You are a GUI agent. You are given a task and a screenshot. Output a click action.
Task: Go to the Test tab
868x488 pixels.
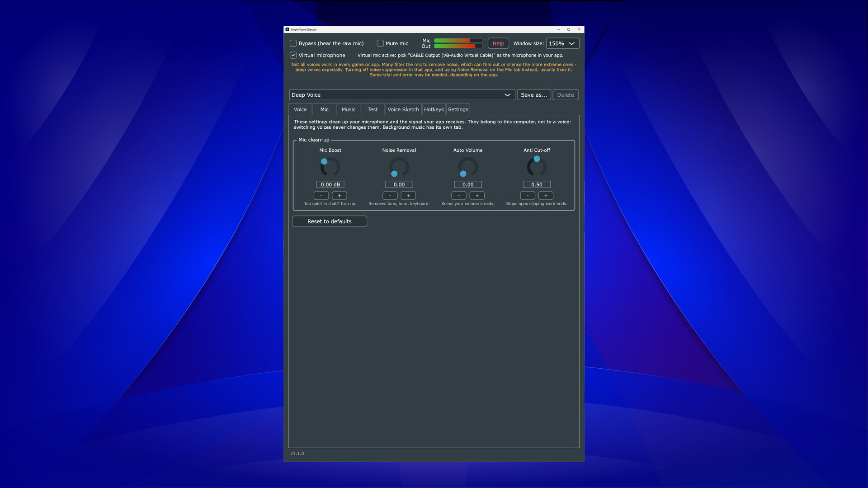[373, 109]
